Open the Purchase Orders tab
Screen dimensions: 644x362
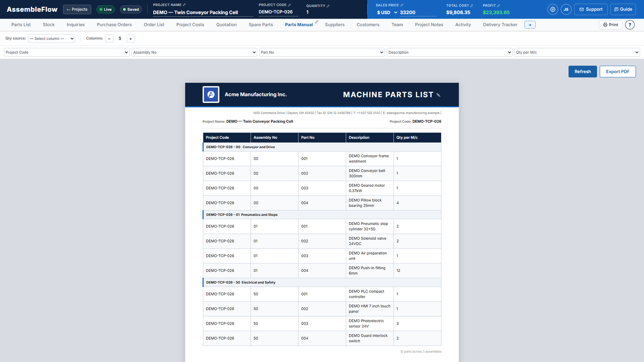point(114,25)
